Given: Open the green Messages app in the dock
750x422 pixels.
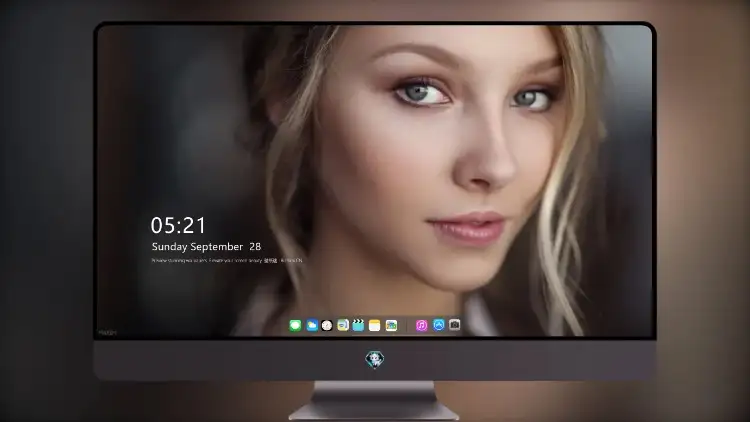Looking at the screenshot, I should coord(295,326).
